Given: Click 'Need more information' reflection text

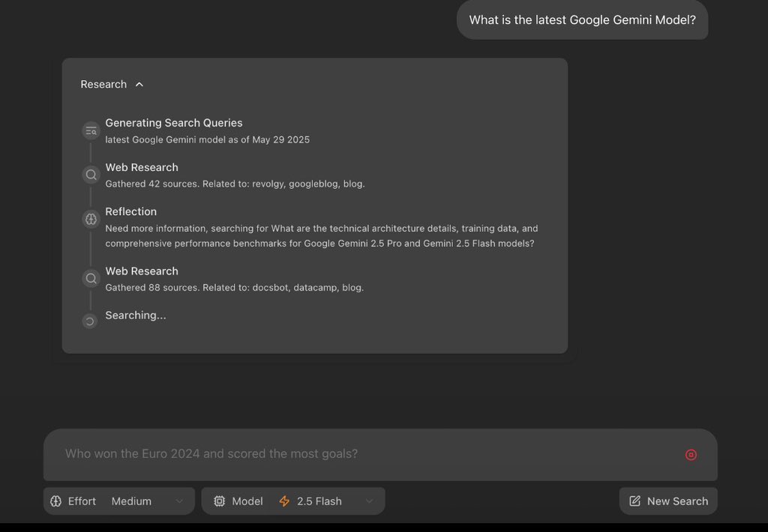Looking at the screenshot, I should click(322, 236).
